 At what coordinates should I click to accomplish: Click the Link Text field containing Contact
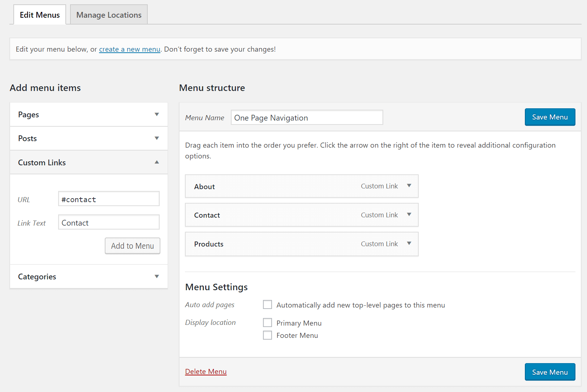pyautogui.click(x=108, y=222)
